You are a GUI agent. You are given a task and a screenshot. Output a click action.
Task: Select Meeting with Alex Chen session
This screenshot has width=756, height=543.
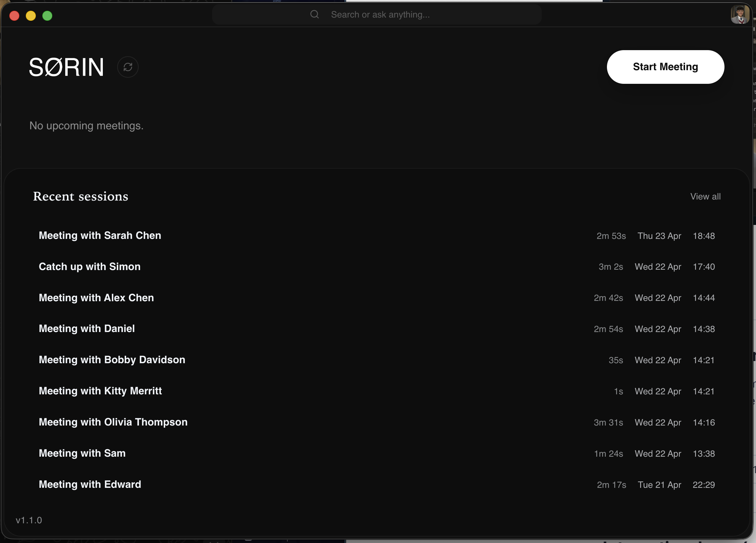(96, 298)
